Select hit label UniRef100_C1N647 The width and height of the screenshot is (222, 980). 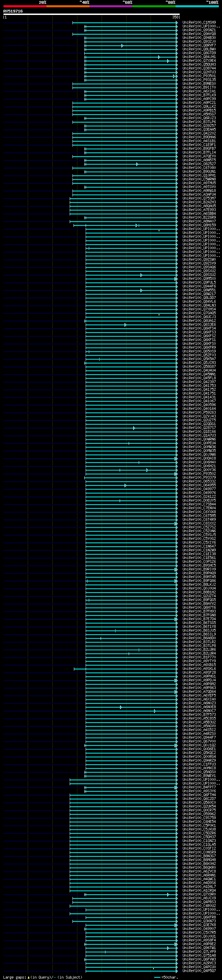(199, 546)
